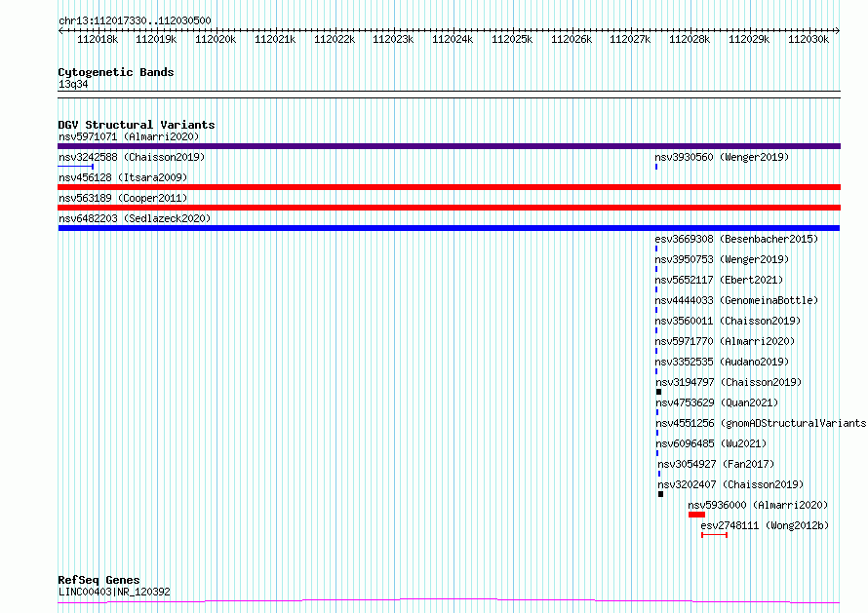This screenshot has height=613, width=868.
Task: Open the nsv3242588 (Chaisson2019) label
Action: tap(132, 157)
